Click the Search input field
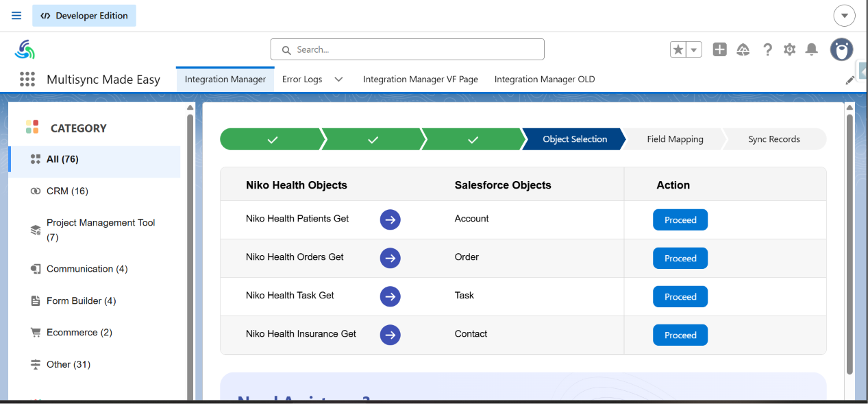The height and width of the screenshot is (404, 868). point(408,49)
